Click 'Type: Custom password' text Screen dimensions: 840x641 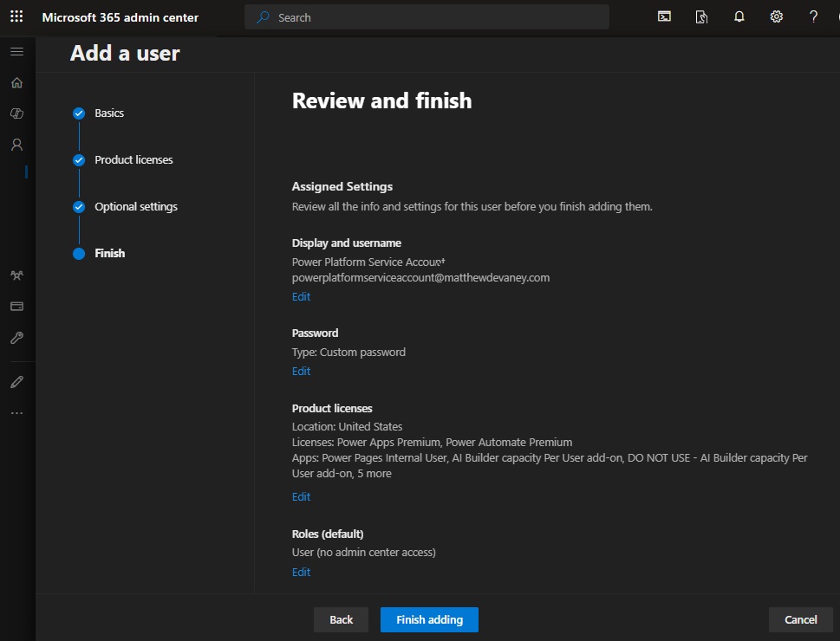(348, 353)
